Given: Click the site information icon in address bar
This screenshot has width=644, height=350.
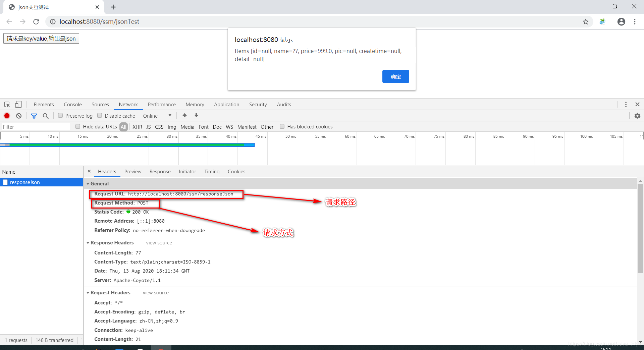Looking at the screenshot, I should (53, 21).
